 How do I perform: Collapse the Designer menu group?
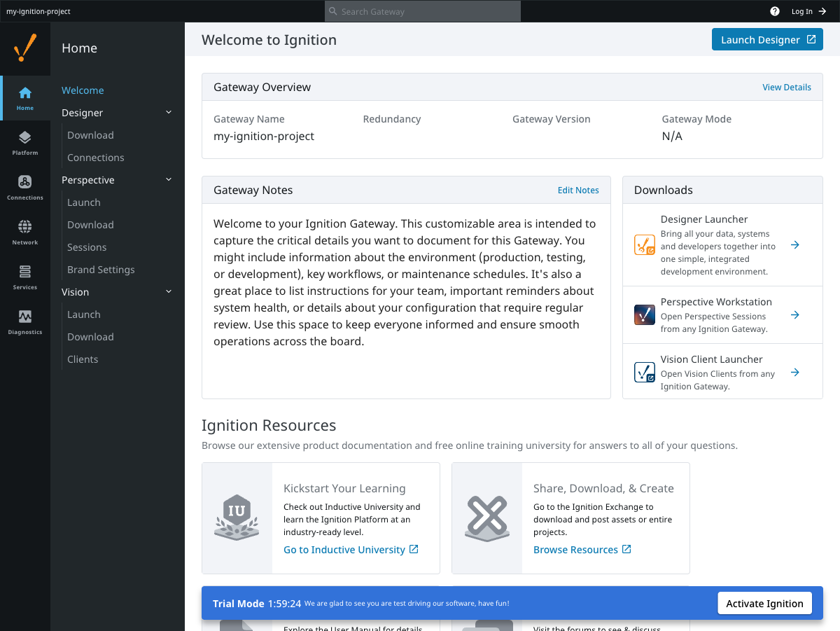pyautogui.click(x=169, y=112)
